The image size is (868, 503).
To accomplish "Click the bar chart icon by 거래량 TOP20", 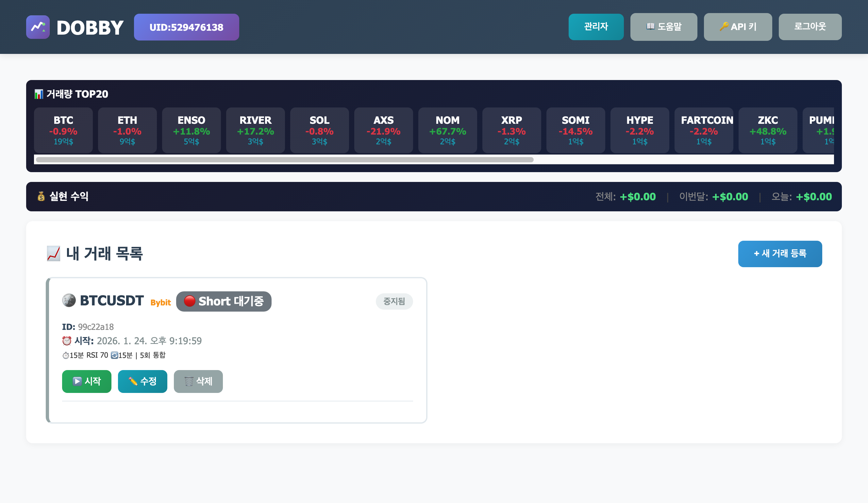I will point(39,94).
